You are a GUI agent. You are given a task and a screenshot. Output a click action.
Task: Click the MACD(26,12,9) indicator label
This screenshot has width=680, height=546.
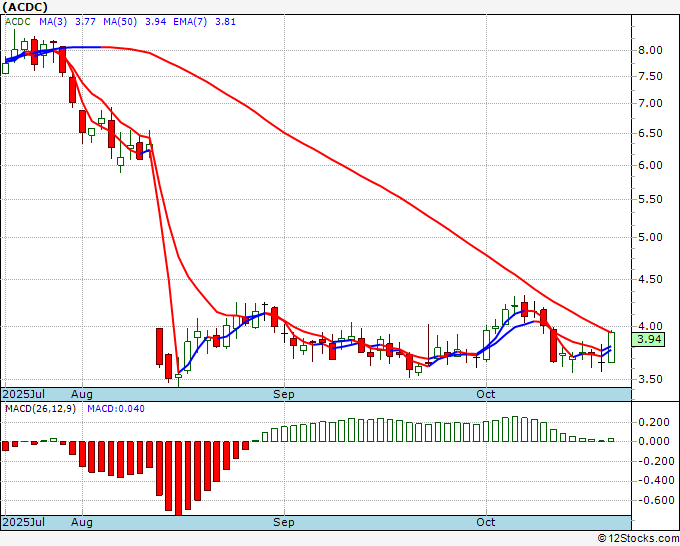point(40,409)
